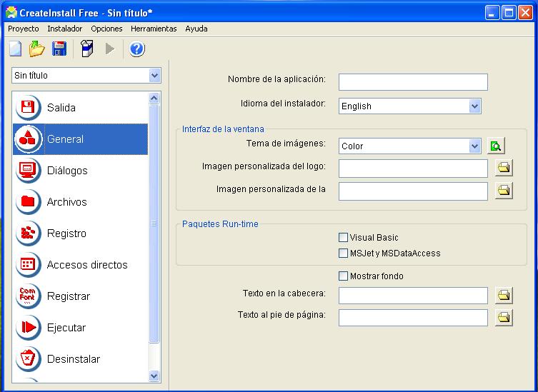Click the CreateInstall title bar app icon
538x392 pixels.
(x=11, y=13)
